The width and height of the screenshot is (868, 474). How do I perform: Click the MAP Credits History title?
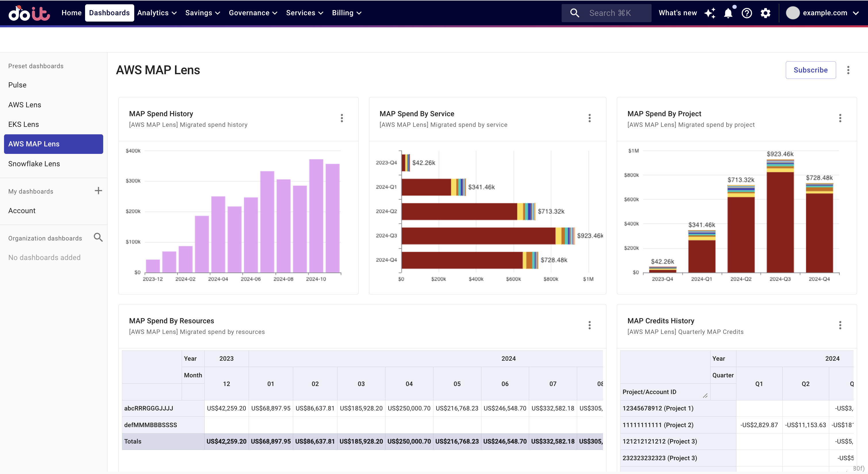661,321
